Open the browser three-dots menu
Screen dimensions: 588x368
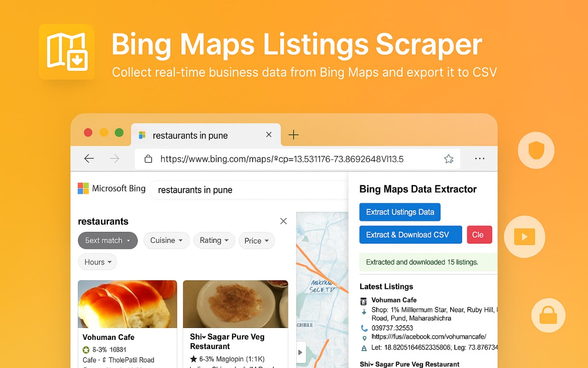[x=480, y=159]
